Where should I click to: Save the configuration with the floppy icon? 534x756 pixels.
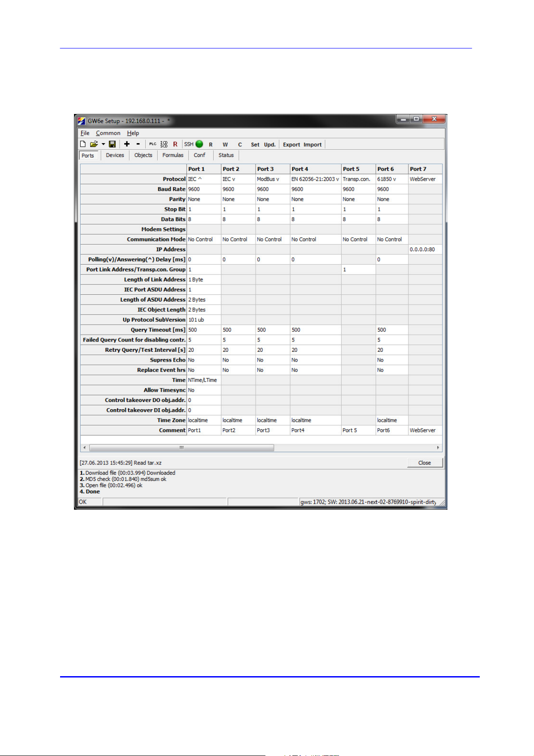pos(113,144)
